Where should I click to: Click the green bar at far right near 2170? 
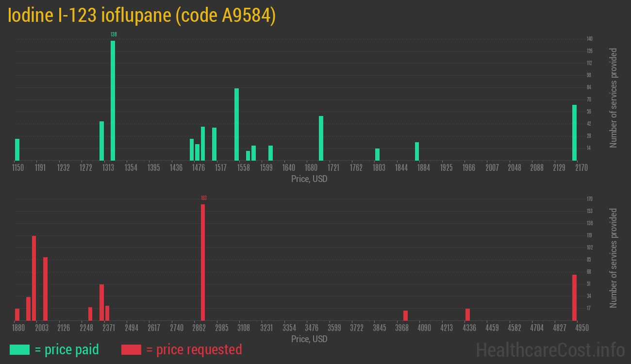point(574,132)
